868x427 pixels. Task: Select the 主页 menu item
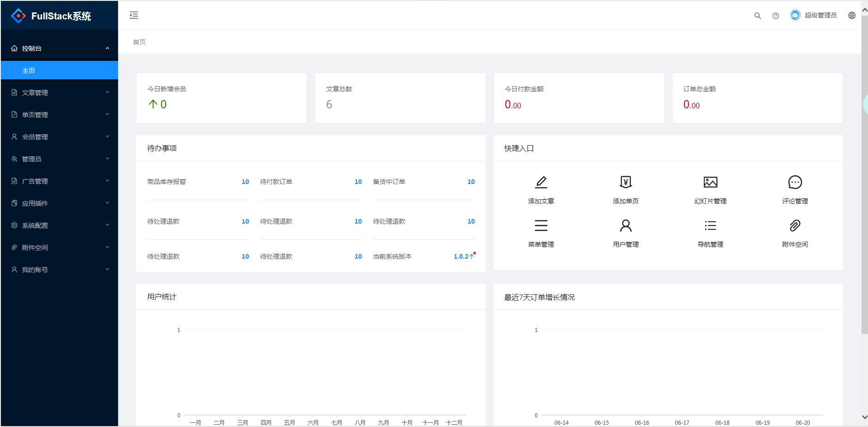pos(59,71)
